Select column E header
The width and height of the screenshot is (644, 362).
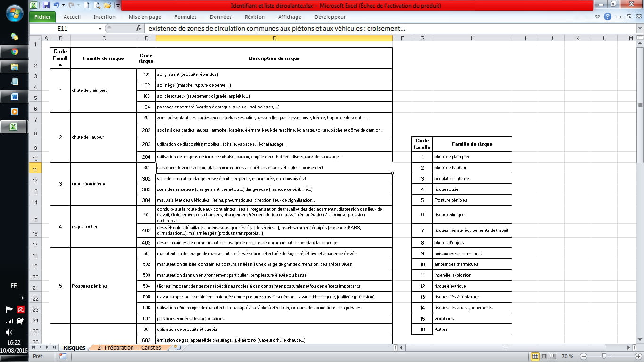(274, 38)
